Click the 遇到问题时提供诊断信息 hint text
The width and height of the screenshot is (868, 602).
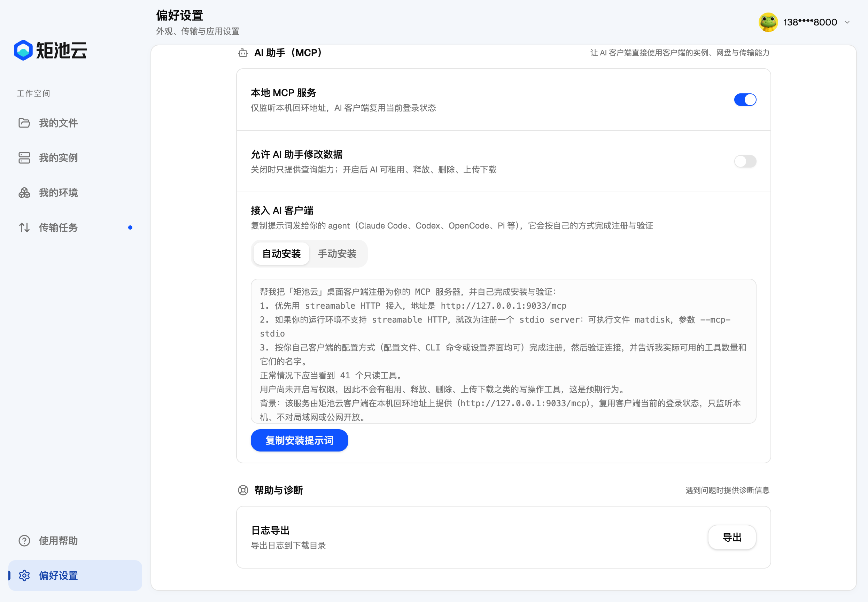[x=727, y=490]
